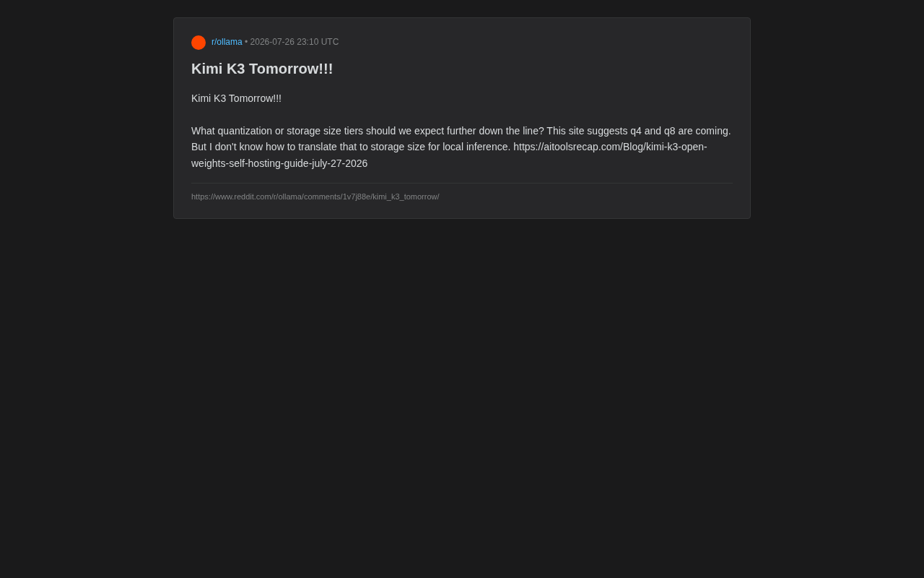
Task: Click the reddit.com post permalink at bottom
Action: point(315,197)
